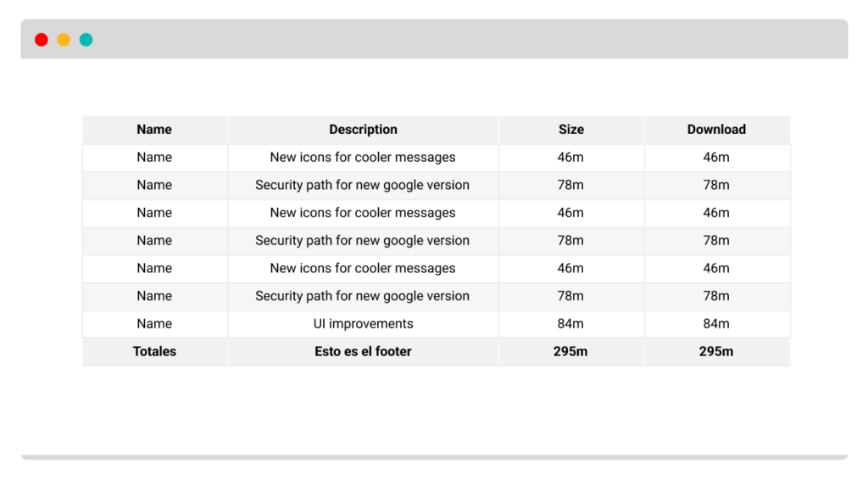Click the red close window dot
The image size is (868, 480).
[41, 40]
